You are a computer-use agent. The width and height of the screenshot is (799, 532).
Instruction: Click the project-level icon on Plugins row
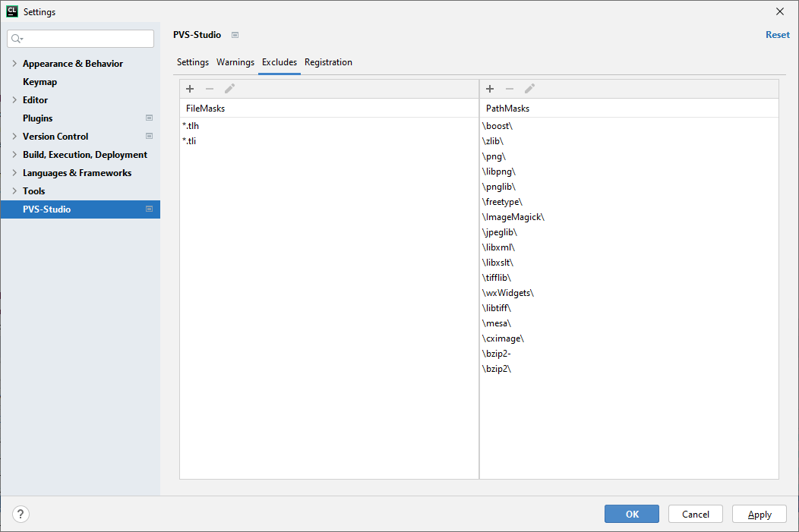150,118
